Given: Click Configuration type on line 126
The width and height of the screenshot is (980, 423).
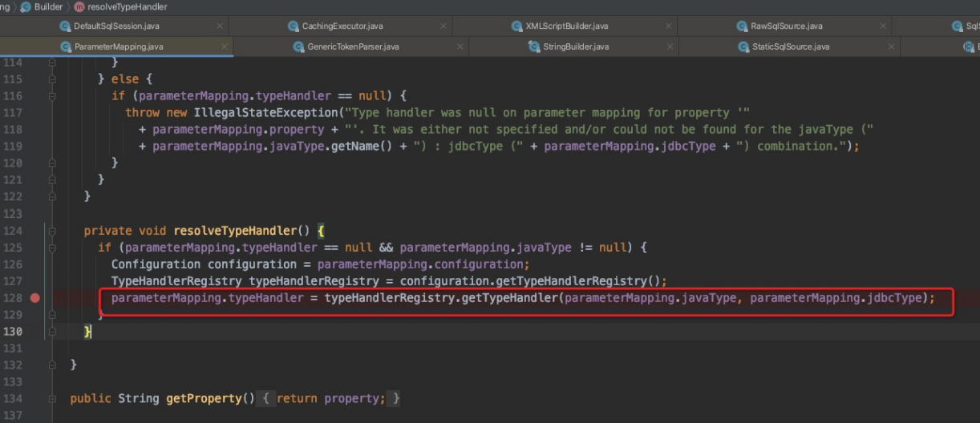Looking at the screenshot, I should [156, 264].
